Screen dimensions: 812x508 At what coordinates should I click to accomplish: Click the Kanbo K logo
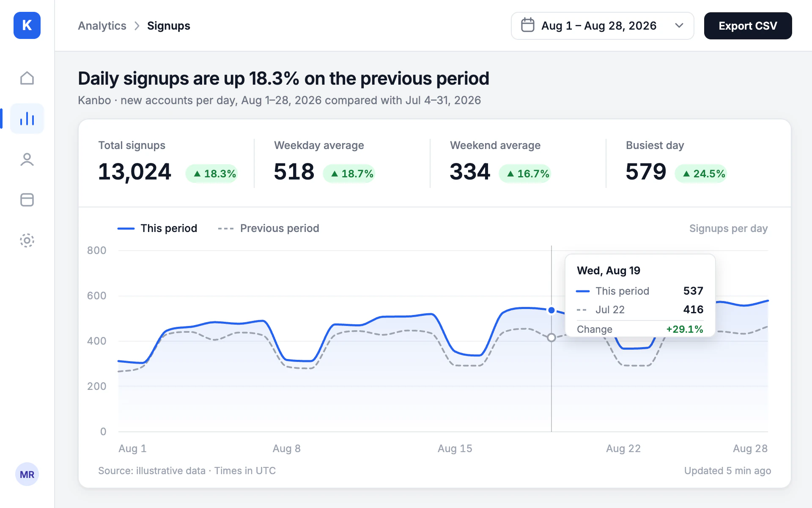[27, 25]
